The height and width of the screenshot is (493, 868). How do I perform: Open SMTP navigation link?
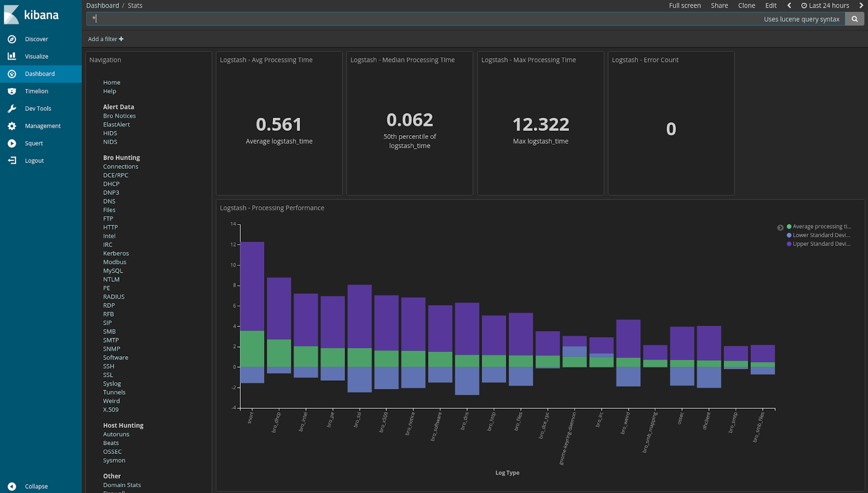111,340
